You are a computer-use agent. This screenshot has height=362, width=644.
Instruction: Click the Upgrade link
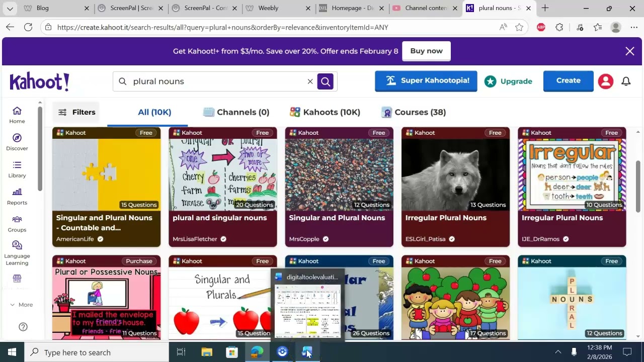coord(508,81)
